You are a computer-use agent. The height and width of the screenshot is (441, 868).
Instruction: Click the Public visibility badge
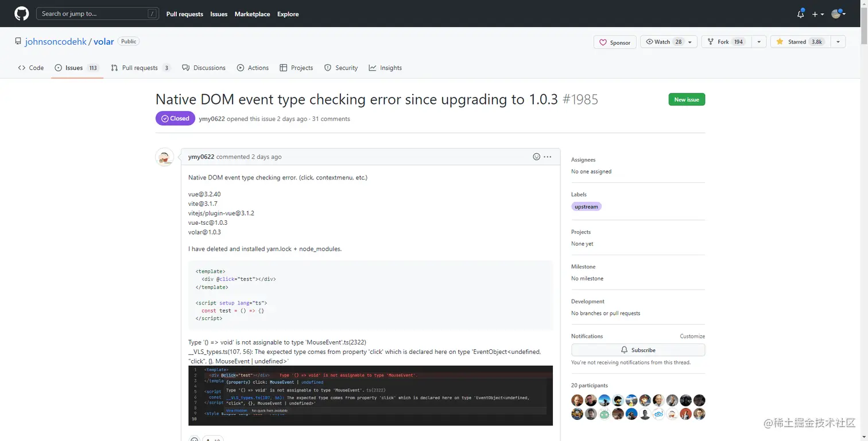[x=129, y=41]
